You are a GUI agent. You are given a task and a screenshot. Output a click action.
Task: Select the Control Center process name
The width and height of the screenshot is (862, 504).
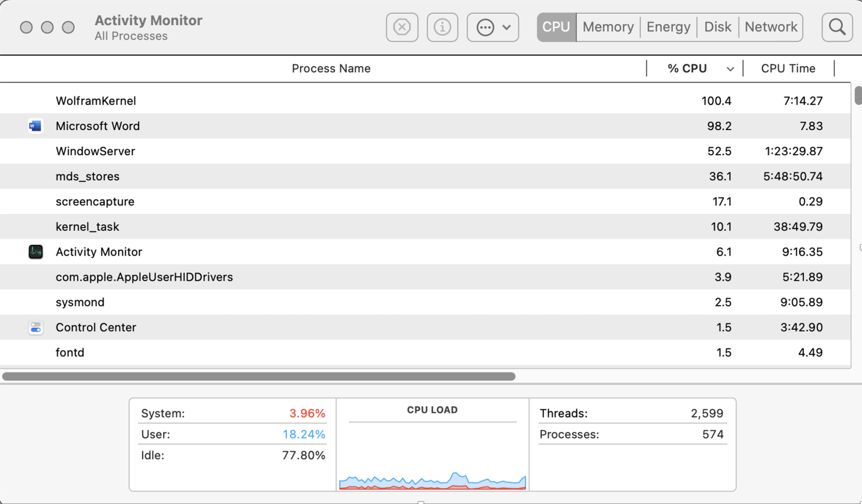point(96,327)
